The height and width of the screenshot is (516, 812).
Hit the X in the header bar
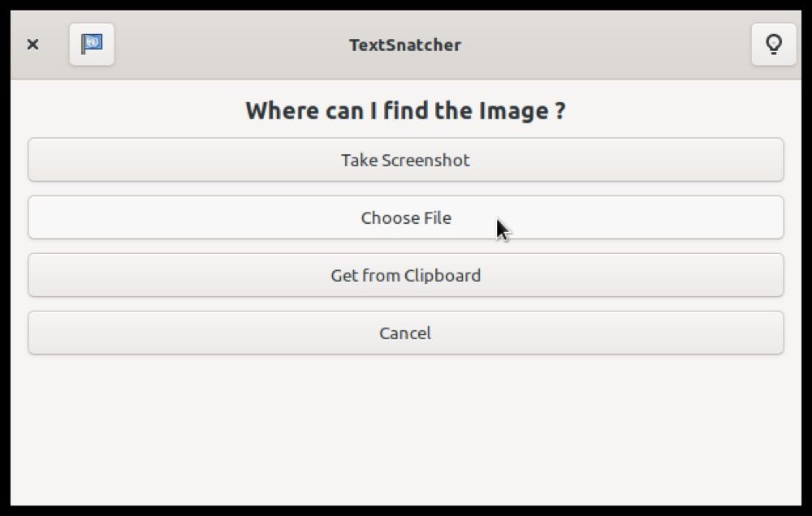tap(32, 45)
